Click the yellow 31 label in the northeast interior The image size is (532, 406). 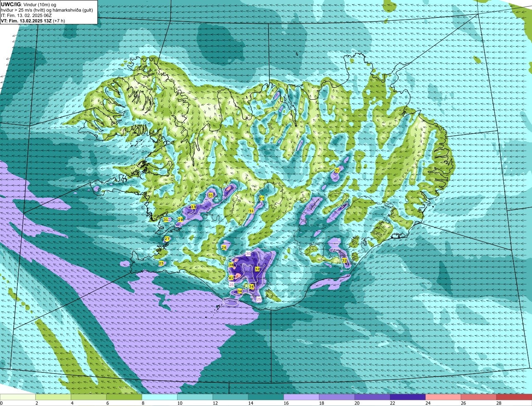(337, 170)
